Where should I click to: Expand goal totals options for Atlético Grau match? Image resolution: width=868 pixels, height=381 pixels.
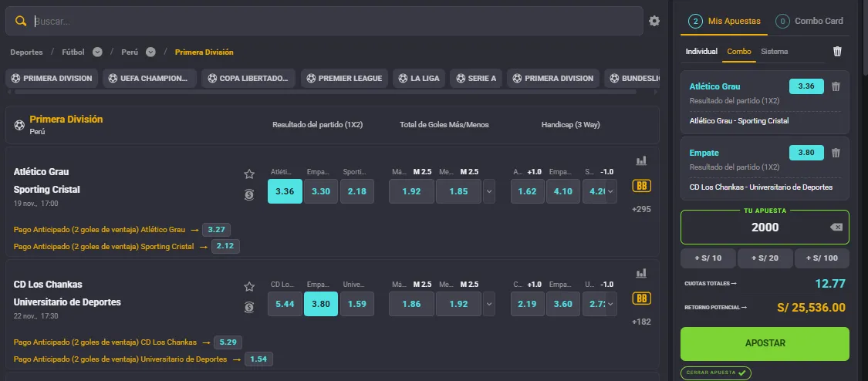click(x=489, y=191)
